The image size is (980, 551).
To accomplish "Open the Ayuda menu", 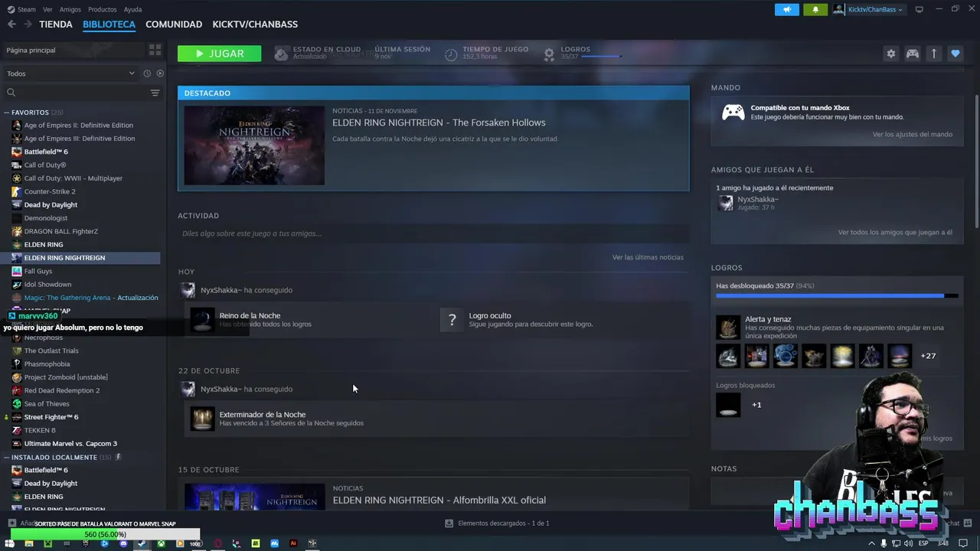I will [132, 9].
